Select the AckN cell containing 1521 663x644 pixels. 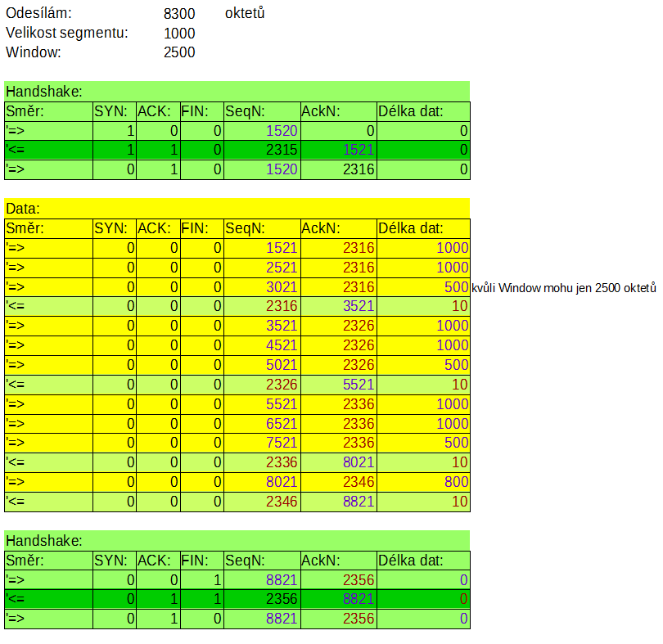[x=338, y=150]
